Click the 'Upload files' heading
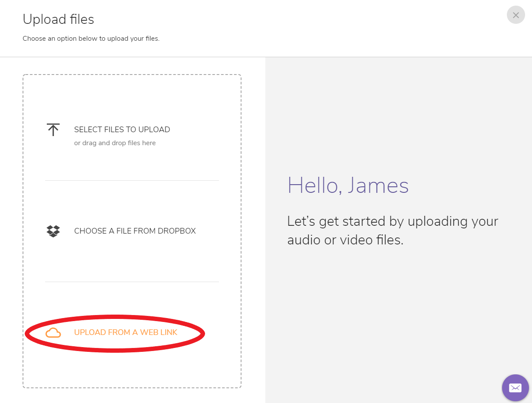Image resolution: width=532 pixels, height=403 pixels. [58, 19]
